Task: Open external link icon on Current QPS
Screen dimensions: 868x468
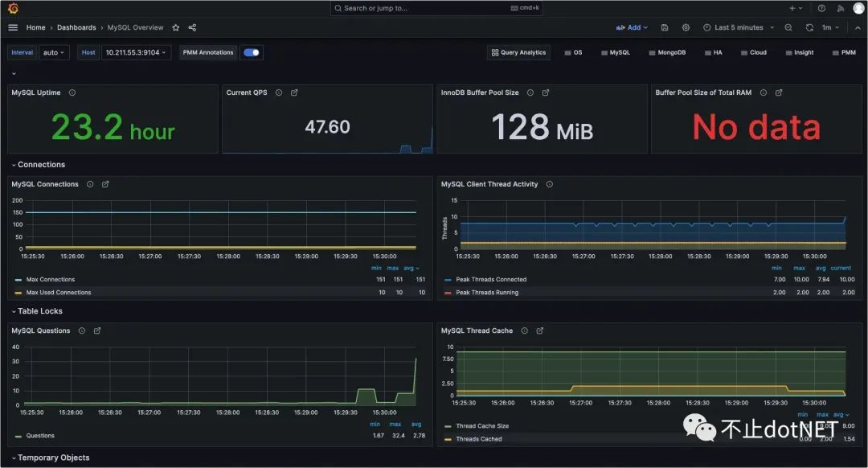Action: pyautogui.click(x=294, y=92)
